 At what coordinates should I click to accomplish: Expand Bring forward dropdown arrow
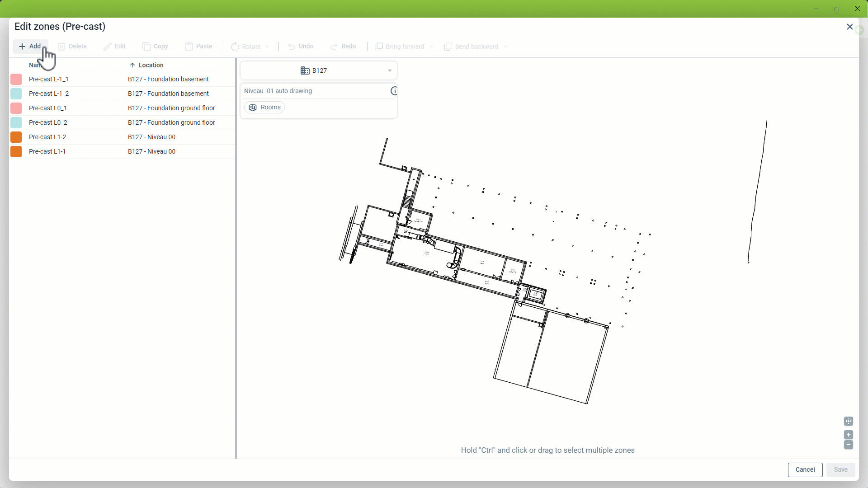click(x=432, y=47)
